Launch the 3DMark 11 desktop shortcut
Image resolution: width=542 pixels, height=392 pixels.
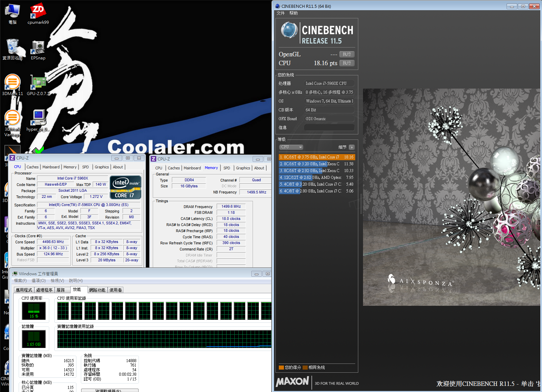coord(13,85)
